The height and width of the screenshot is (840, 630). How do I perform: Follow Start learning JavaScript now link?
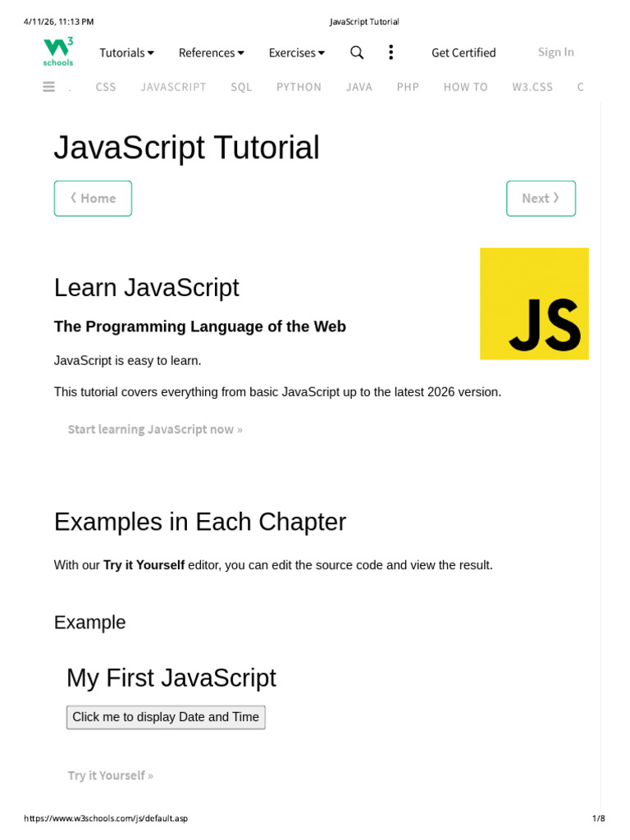click(155, 429)
